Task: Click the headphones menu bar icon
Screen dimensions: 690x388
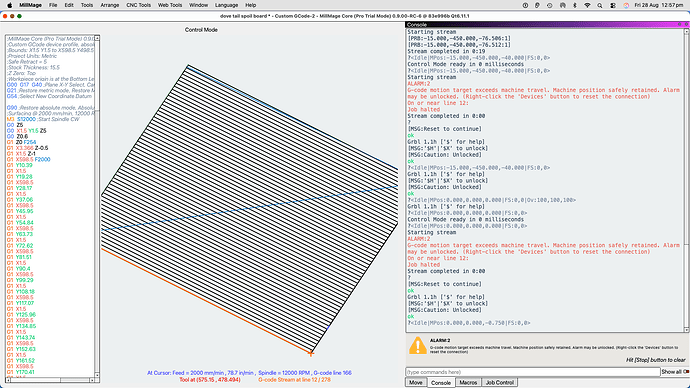Action: click(562, 5)
